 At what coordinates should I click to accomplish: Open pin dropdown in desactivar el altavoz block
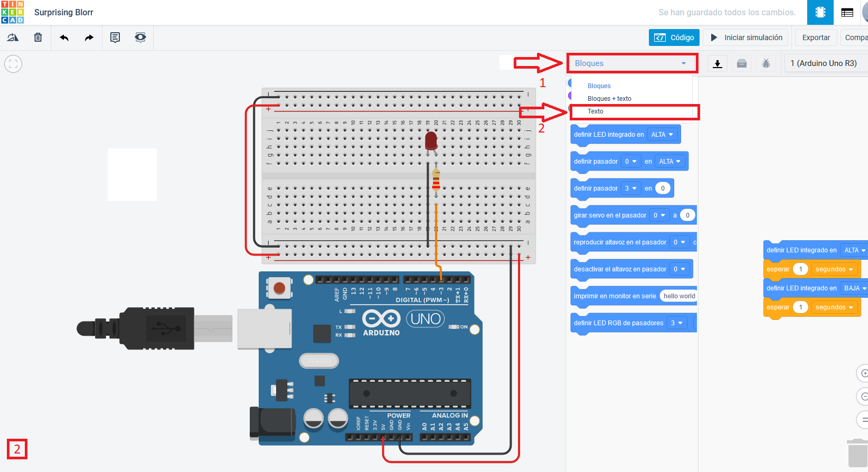[680, 269]
